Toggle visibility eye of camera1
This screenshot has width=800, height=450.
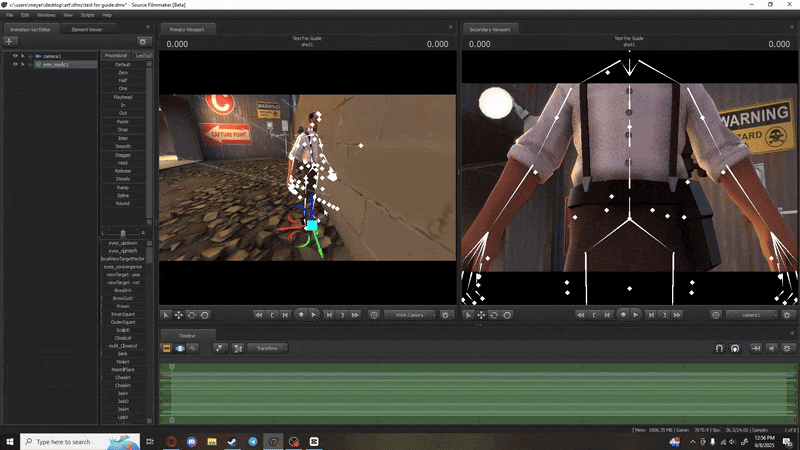(15, 56)
